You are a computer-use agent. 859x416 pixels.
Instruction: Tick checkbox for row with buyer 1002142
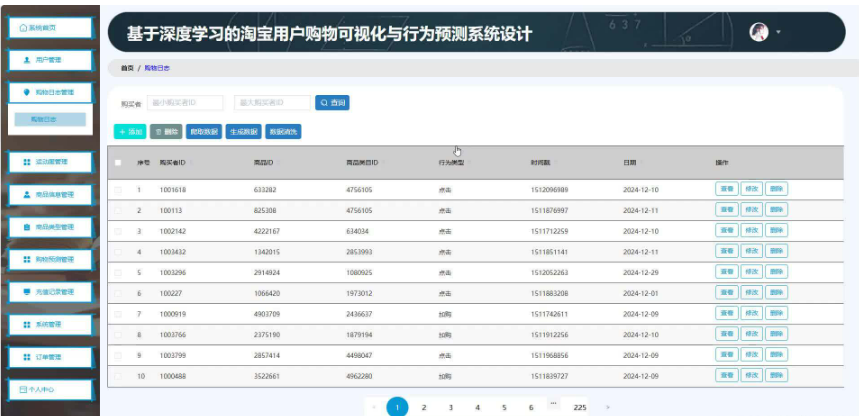pos(118,231)
